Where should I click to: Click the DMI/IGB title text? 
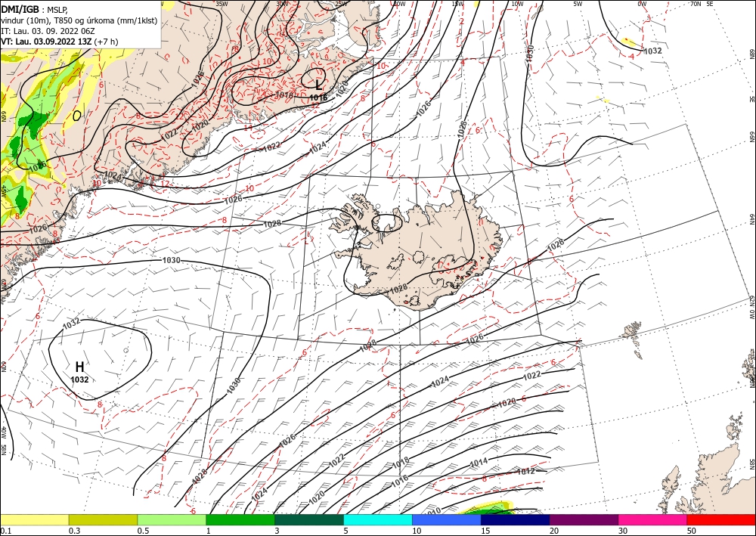(x=20, y=8)
